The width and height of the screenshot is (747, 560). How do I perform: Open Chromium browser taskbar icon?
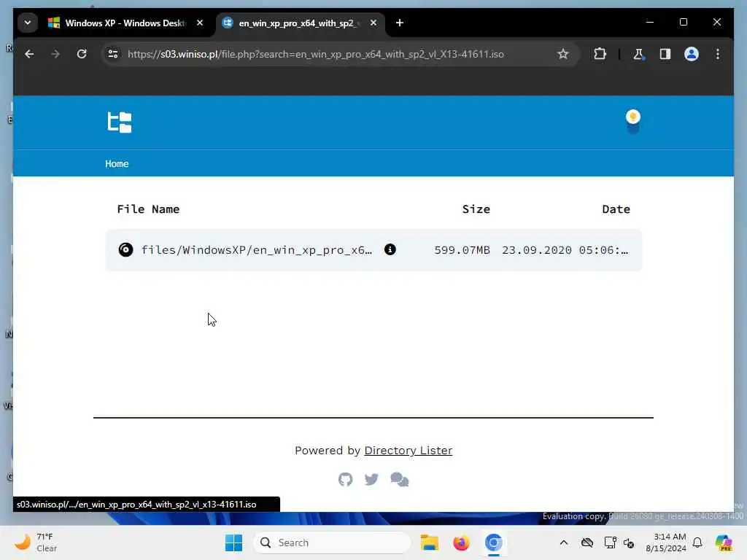pos(494,542)
